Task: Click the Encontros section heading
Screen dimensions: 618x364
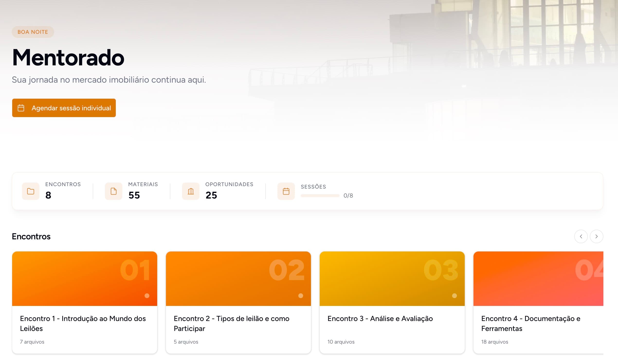Action: (31, 236)
